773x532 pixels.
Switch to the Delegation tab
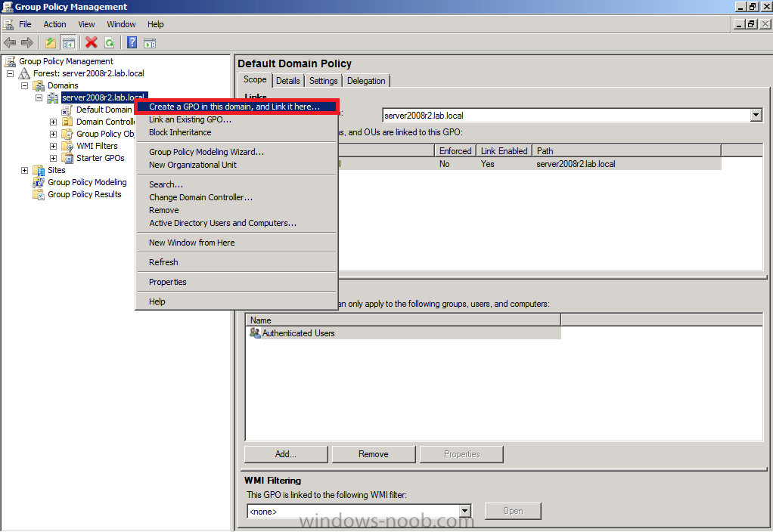(x=366, y=81)
